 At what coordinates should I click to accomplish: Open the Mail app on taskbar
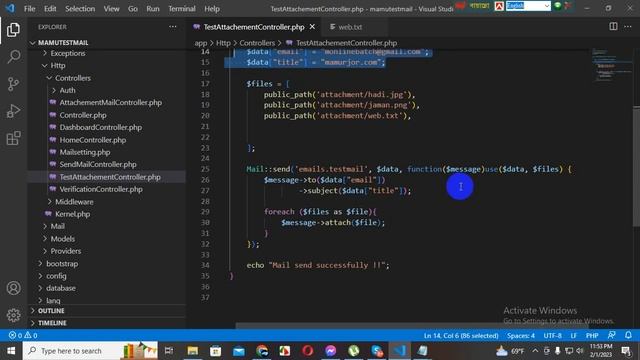(239, 351)
